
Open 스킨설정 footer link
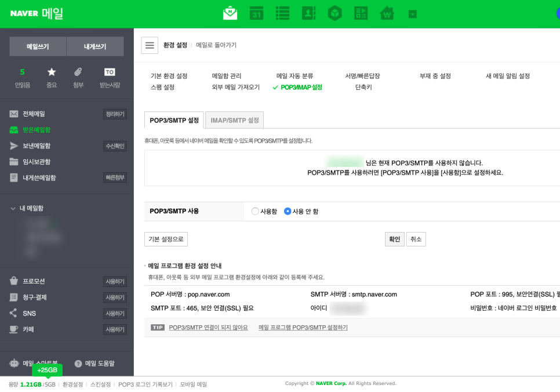[100, 384]
